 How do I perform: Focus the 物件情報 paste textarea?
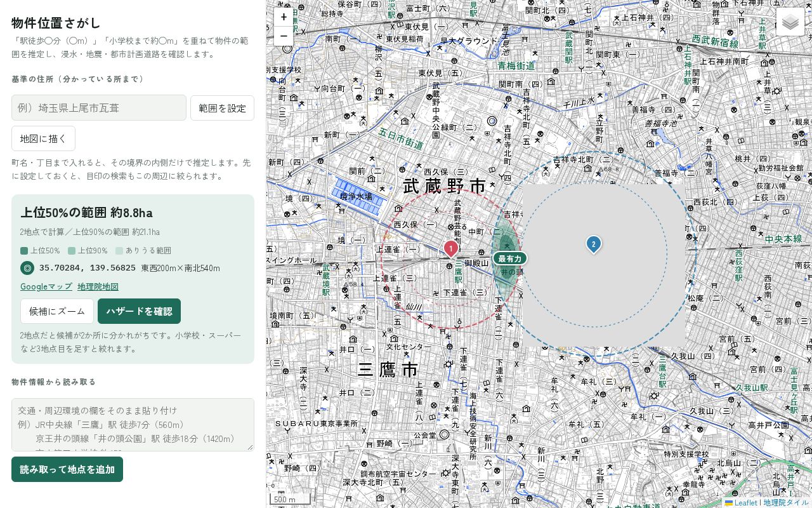click(x=133, y=425)
